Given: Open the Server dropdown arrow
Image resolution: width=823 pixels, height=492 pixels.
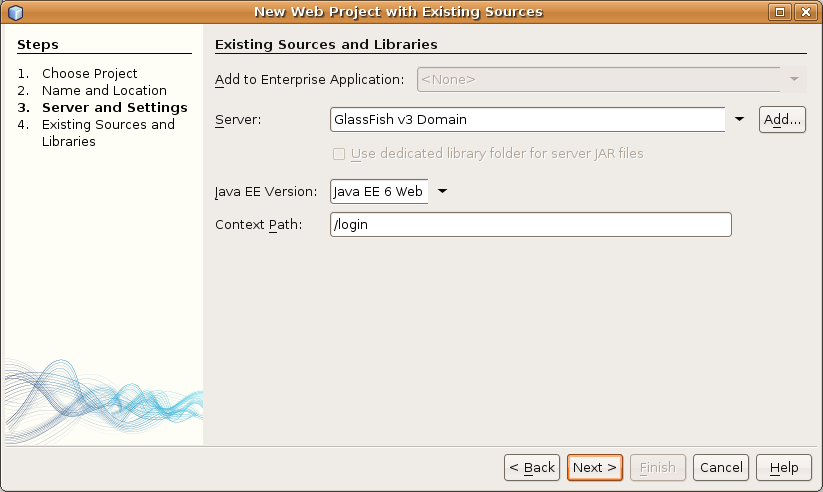Looking at the screenshot, I should (739, 120).
